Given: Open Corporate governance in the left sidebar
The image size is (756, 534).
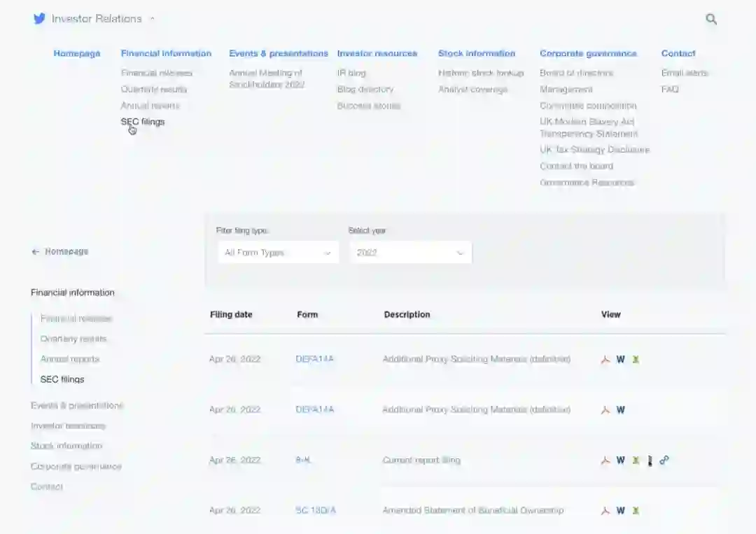Looking at the screenshot, I should coord(76,467).
